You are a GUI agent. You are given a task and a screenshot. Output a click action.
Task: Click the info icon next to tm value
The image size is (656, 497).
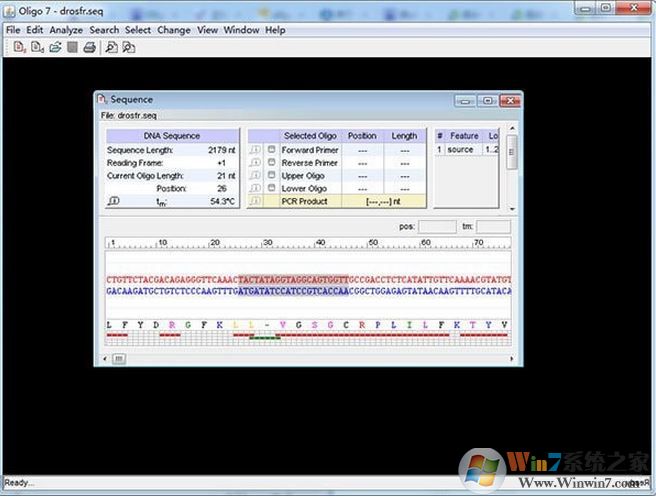[x=113, y=201]
